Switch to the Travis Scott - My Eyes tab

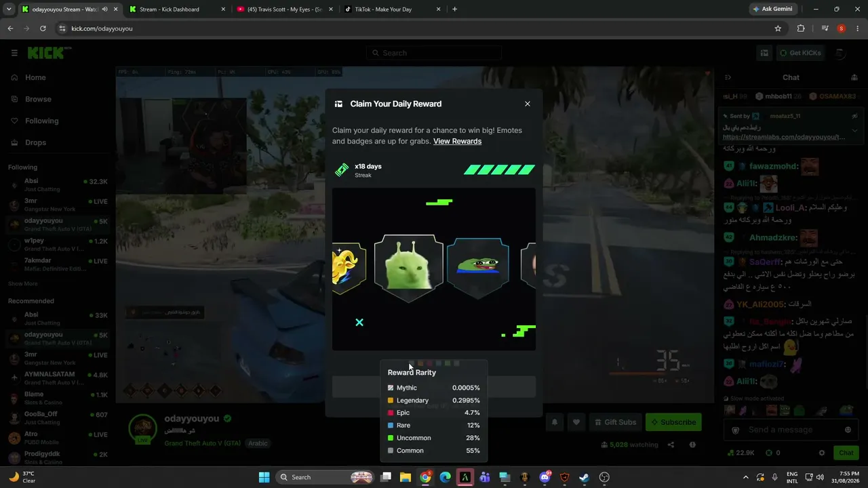pos(285,9)
